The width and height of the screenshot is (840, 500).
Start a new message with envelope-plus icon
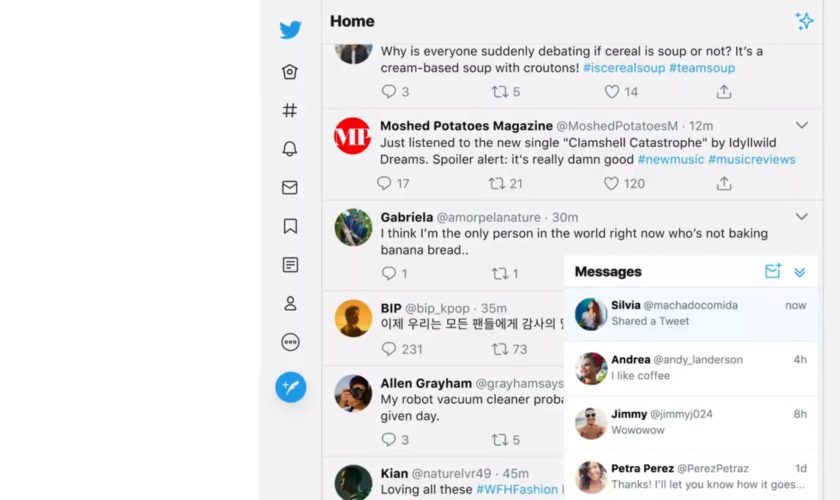772,271
